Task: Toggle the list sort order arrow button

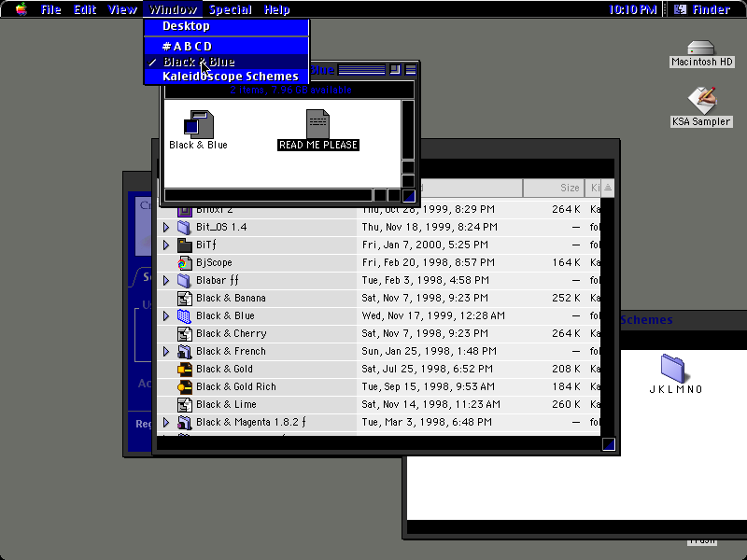Action: coord(608,188)
